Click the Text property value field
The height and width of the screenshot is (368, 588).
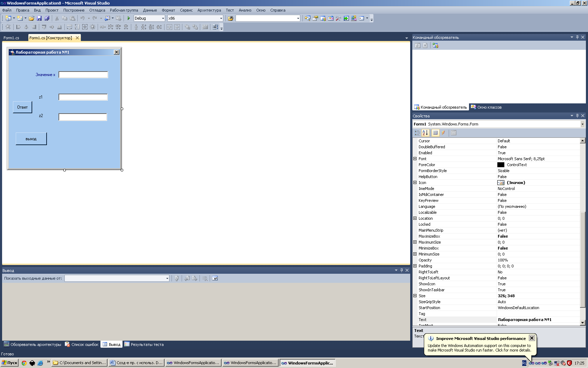click(538, 320)
